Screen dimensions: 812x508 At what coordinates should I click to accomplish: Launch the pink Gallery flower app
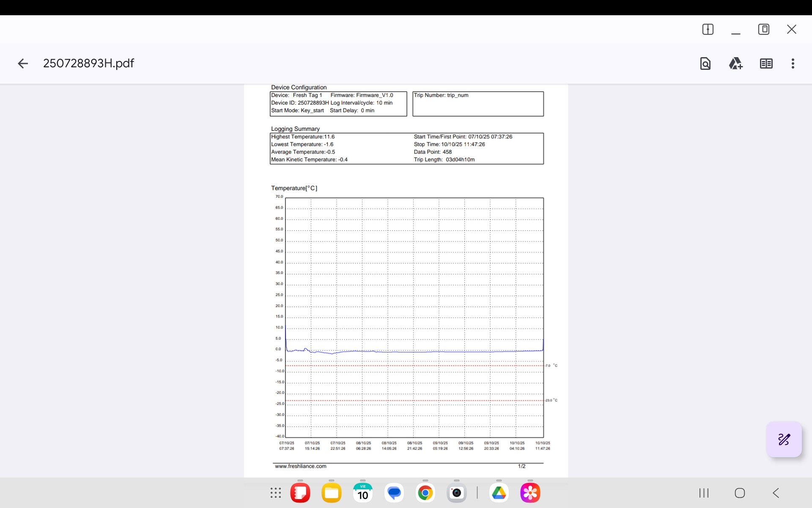click(x=530, y=493)
